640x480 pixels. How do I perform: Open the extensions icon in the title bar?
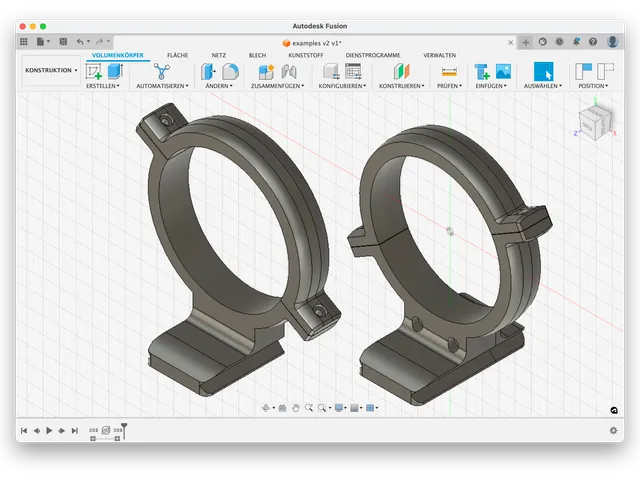click(542, 42)
